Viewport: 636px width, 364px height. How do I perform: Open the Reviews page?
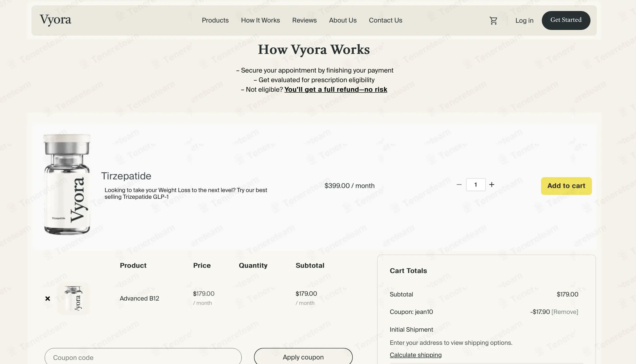click(304, 20)
